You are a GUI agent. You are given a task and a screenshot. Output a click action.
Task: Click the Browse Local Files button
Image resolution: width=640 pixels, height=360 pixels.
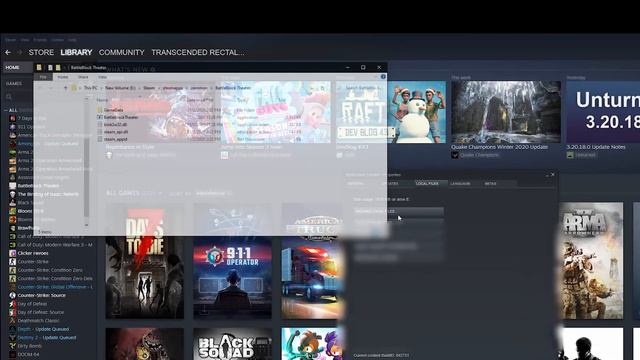pos(399,211)
